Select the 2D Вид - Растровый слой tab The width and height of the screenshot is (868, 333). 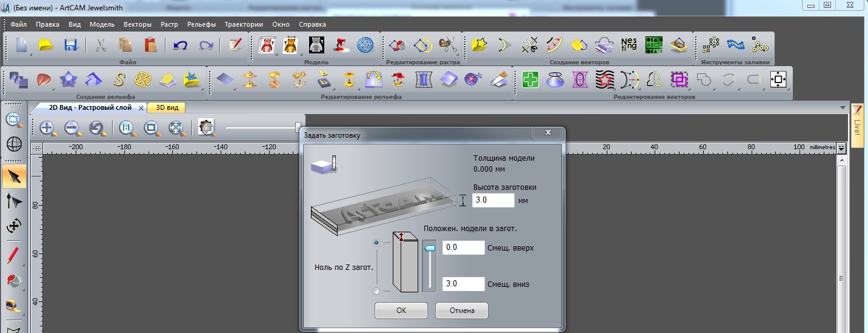click(x=90, y=107)
